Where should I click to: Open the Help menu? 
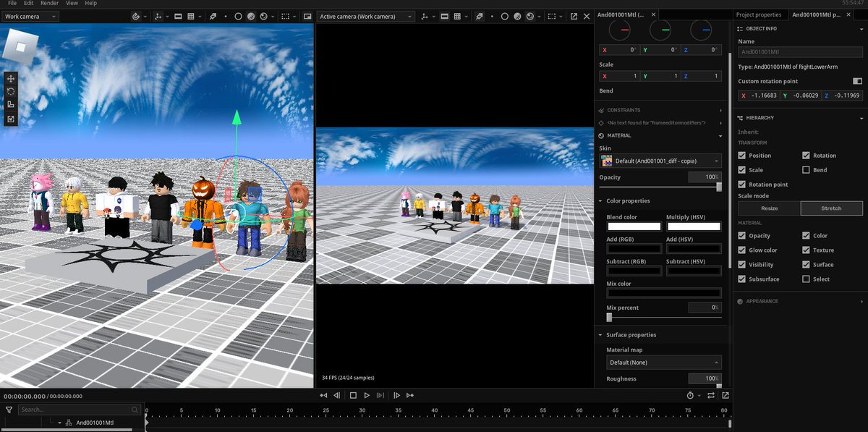click(90, 4)
